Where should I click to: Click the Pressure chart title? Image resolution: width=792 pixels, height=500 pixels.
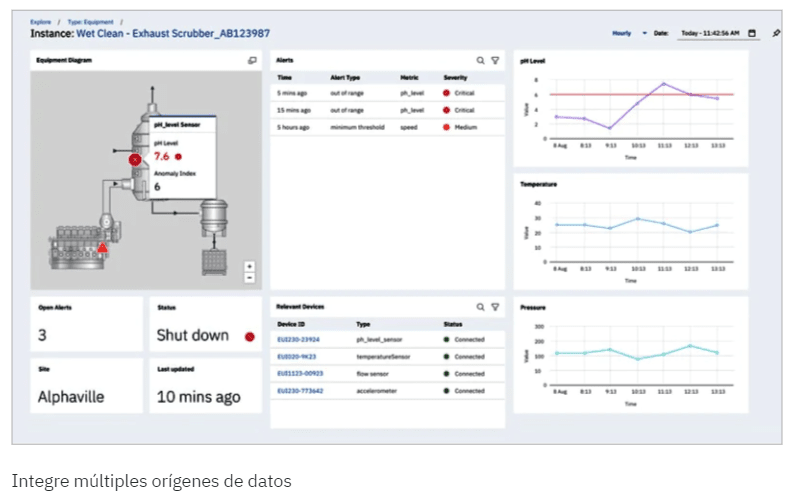pyautogui.click(x=533, y=308)
